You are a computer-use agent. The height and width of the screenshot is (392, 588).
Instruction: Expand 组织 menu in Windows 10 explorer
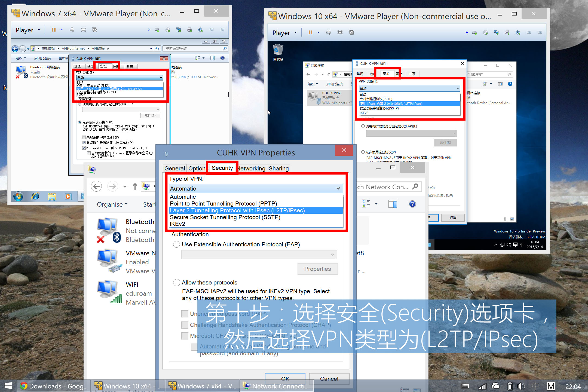313,84
